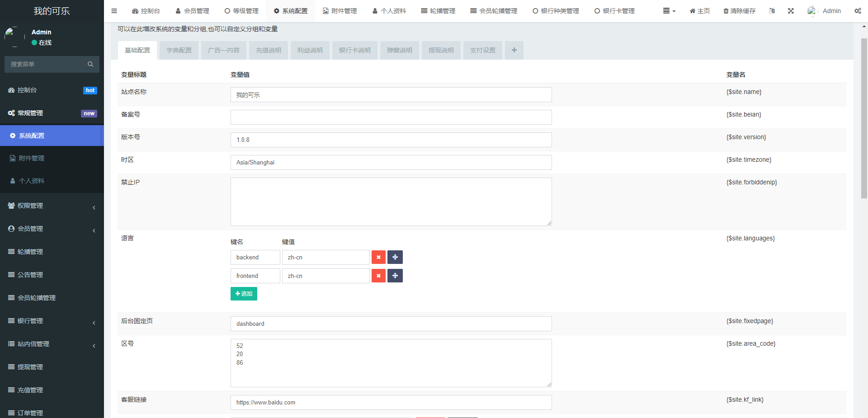The width and height of the screenshot is (868, 418).
Task: Click the plus tab to add group
Action: tap(514, 50)
